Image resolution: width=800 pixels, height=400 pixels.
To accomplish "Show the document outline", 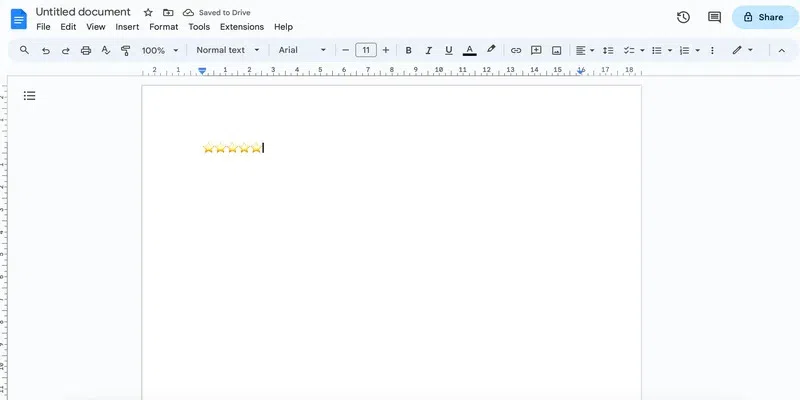I will (30, 95).
